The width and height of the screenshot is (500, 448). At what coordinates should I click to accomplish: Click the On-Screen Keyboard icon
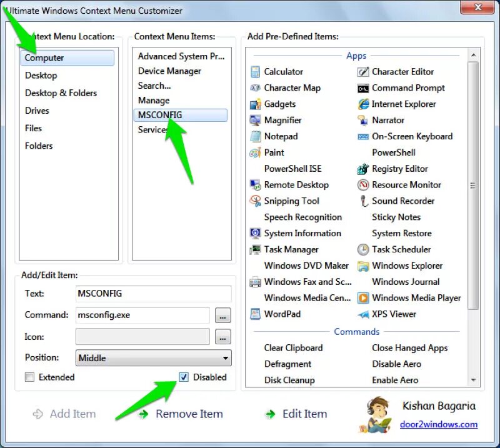click(x=363, y=137)
